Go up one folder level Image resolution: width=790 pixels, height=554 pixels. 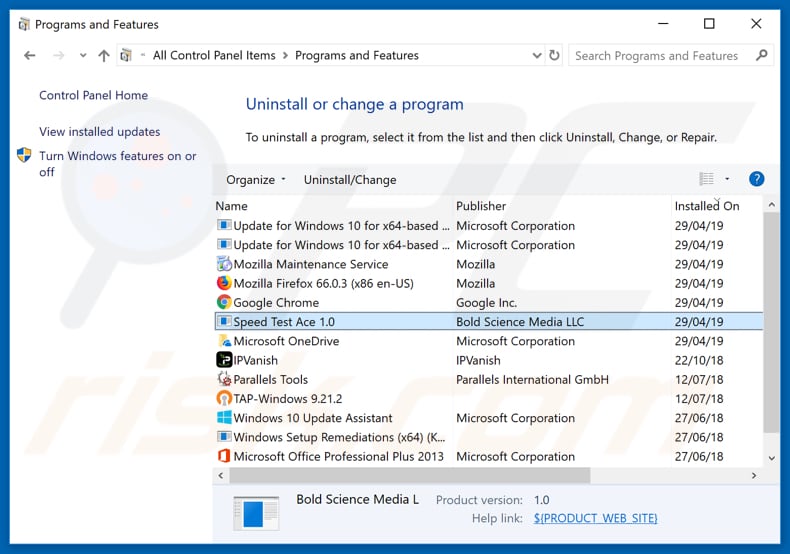pos(104,55)
